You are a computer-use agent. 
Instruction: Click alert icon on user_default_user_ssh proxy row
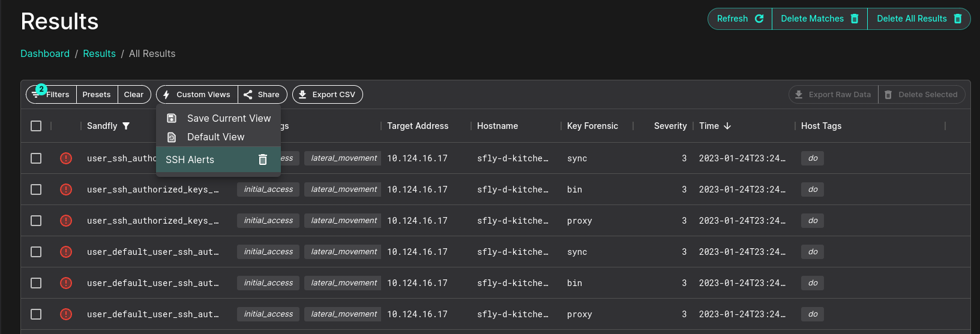[66, 314]
